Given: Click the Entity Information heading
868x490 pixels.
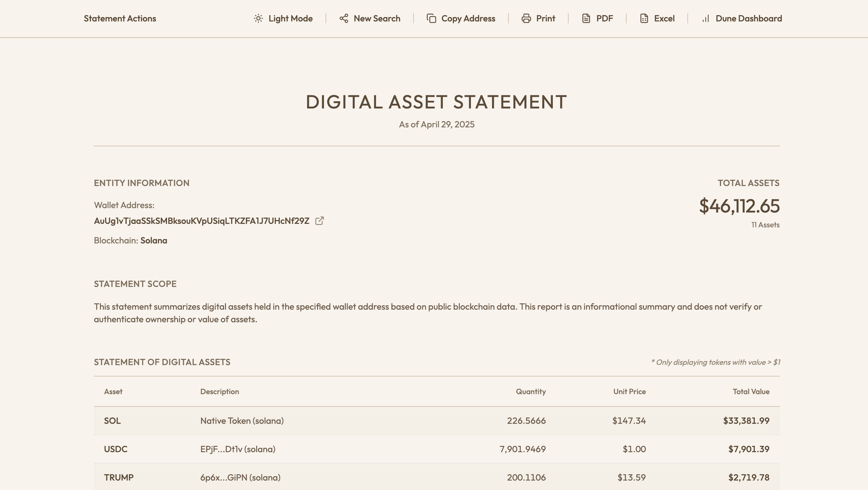Looking at the screenshot, I should coord(142,183).
